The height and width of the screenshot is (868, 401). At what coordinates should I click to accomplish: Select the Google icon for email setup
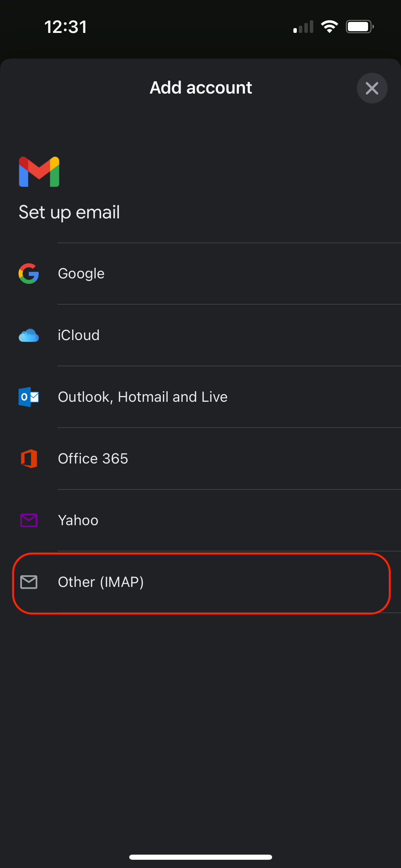pyautogui.click(x=28, y=274)
